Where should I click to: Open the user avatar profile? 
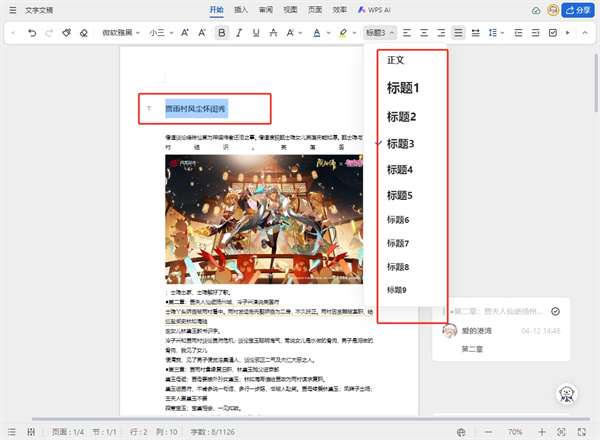click(553, 10)
